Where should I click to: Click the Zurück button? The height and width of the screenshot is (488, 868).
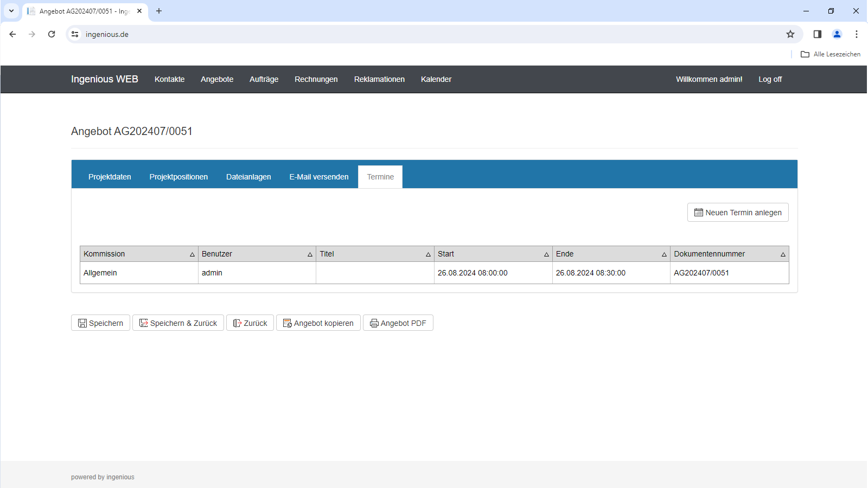point(250,323)
